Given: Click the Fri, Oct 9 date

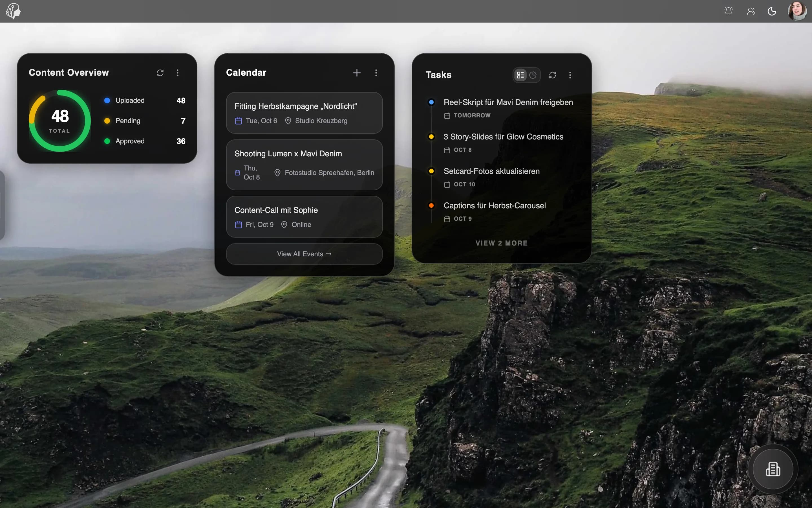Looking at the screenshot, I should point(259,225).
